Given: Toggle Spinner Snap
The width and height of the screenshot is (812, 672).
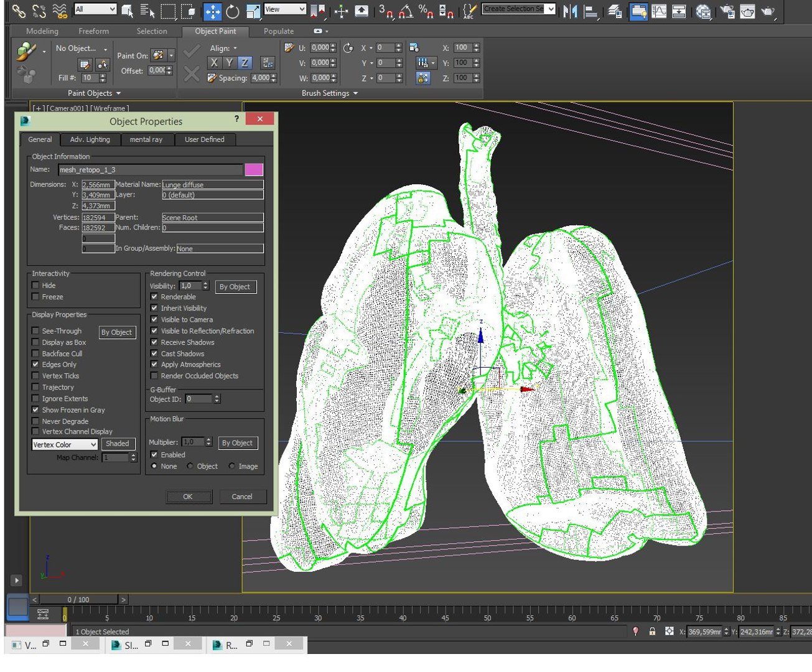Looking at the screenshot, I should [x=446, y=11].
